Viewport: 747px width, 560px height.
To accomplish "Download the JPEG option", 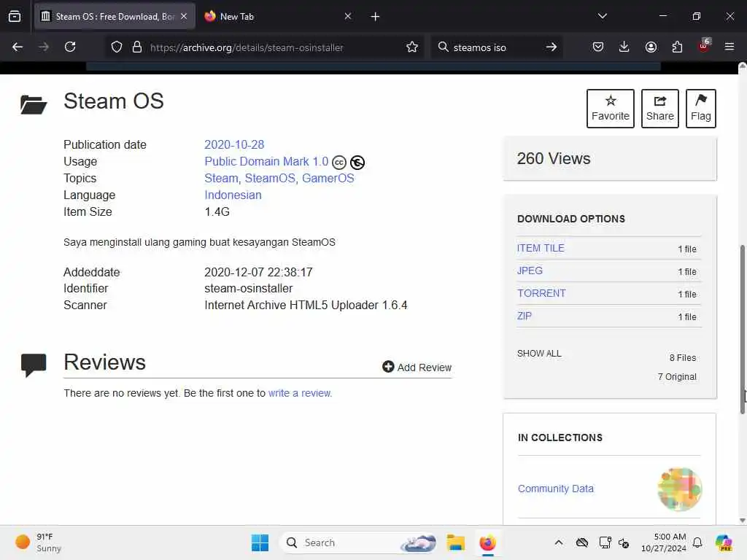I will point(530,271).
